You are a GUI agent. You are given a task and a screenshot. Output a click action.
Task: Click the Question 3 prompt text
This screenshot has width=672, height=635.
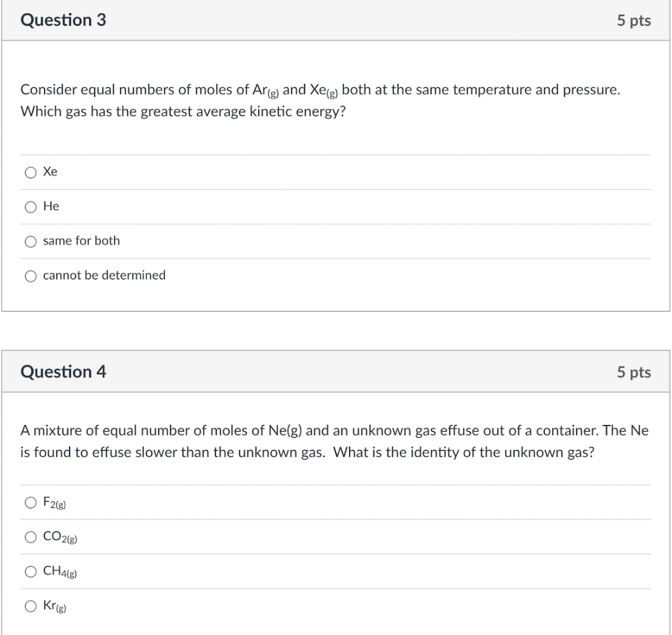(x=320, y=100)
